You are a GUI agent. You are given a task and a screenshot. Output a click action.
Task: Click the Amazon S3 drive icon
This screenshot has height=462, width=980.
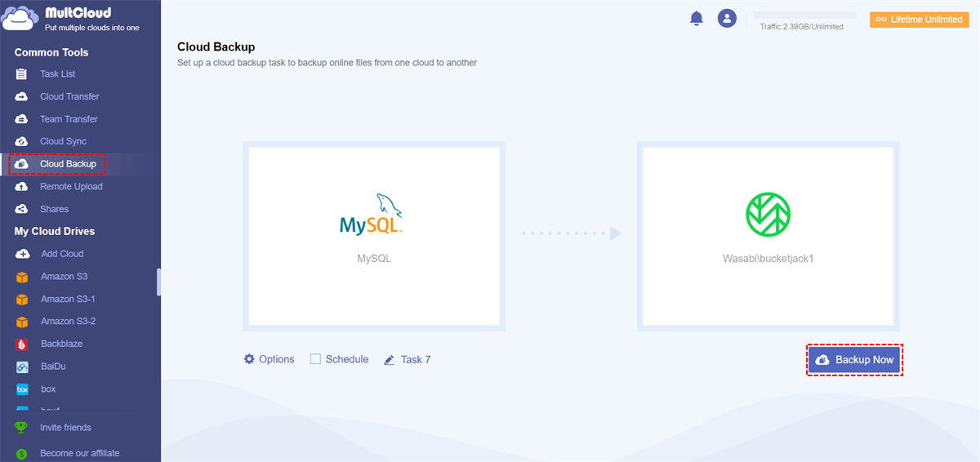(x=22, y=277)
